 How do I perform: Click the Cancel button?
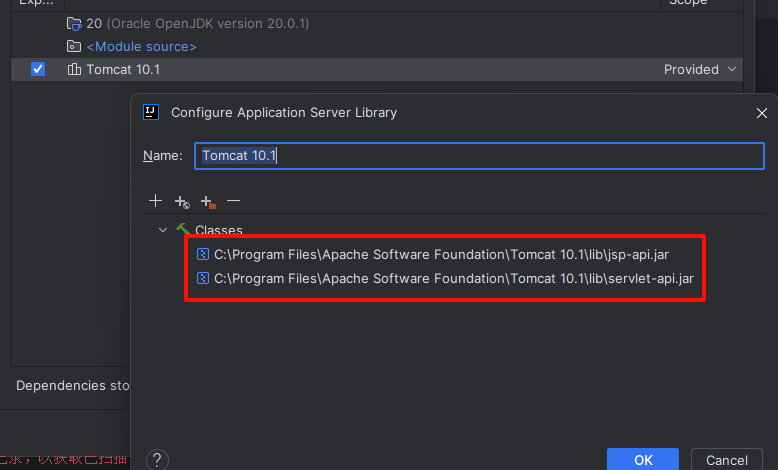coord(726,460)
